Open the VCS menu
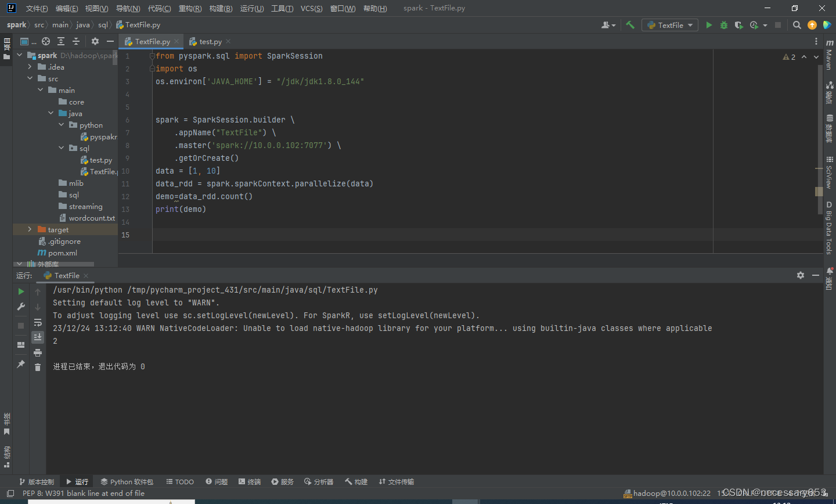 pyautogui.click(x=311, y=8)
